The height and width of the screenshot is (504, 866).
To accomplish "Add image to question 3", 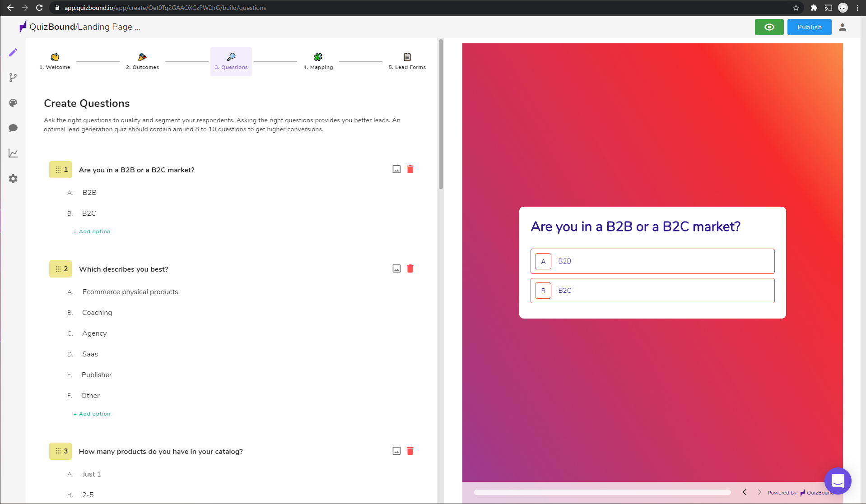I will point(396,451).
